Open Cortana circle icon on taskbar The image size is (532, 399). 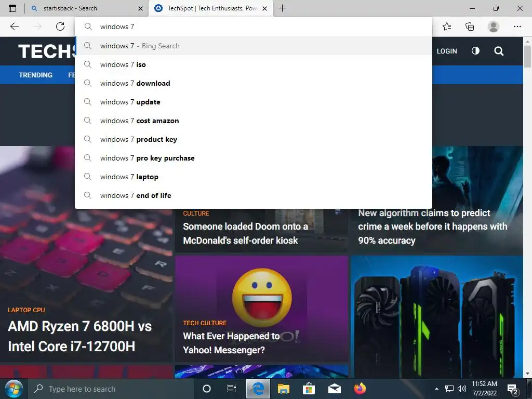click(x=206, y=389)
